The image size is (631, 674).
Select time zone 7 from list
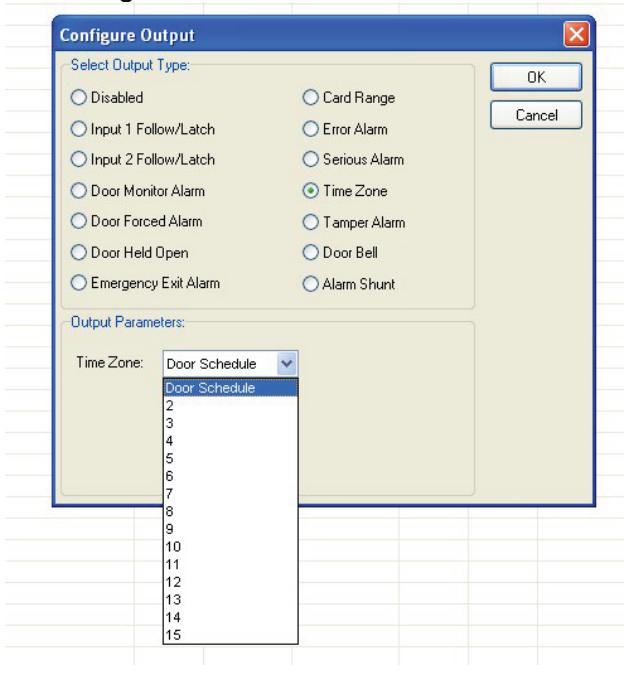click(x=230, y=493)
